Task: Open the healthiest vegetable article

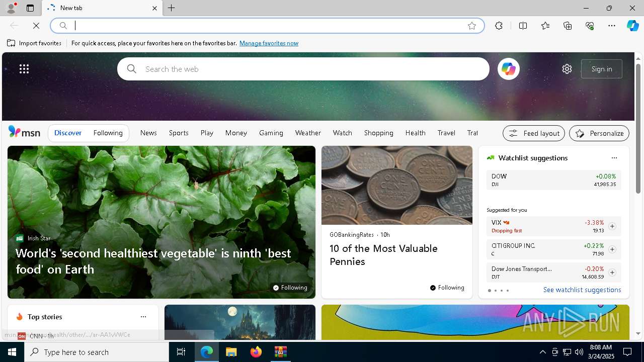Action: 153,261
